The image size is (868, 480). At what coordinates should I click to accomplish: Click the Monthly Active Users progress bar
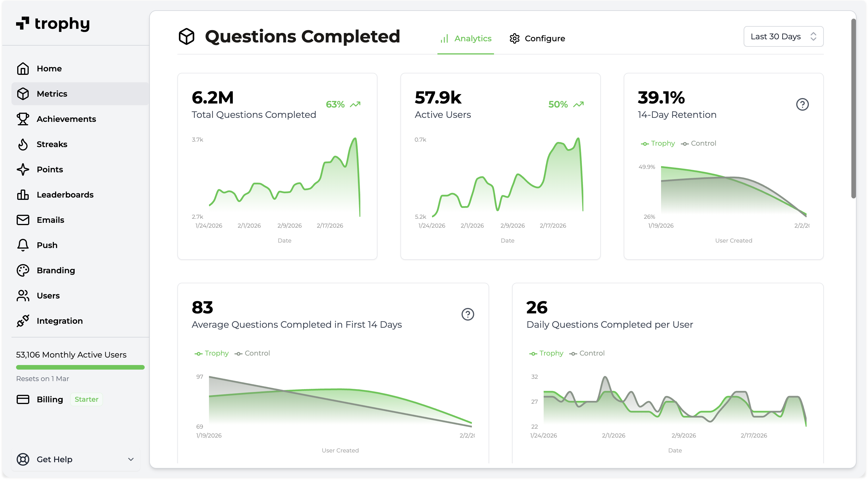(x=80, y=367)
